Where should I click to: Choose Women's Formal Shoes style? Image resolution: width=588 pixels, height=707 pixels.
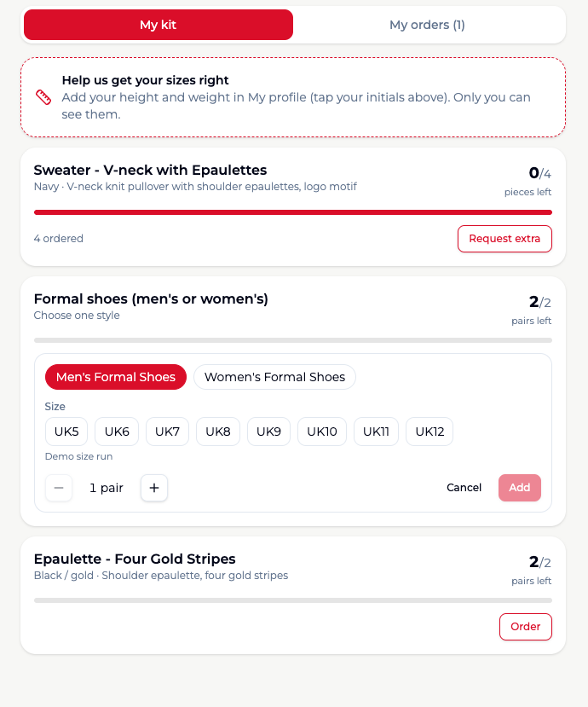(x=275, y=377)
